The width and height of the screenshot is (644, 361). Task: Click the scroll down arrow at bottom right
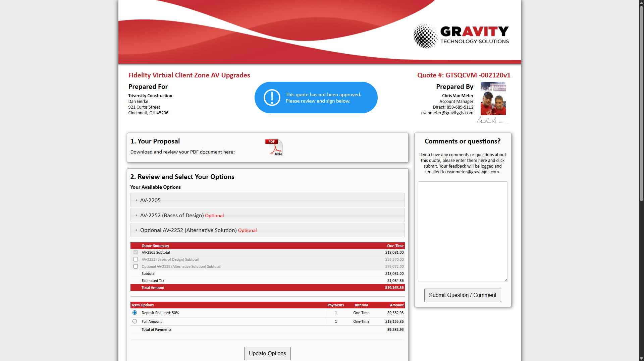coord(641,358)
